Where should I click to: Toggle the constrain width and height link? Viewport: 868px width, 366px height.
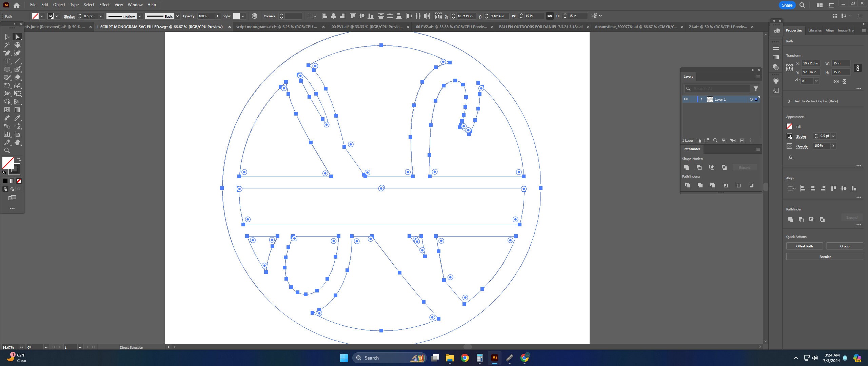click(858, 68)
